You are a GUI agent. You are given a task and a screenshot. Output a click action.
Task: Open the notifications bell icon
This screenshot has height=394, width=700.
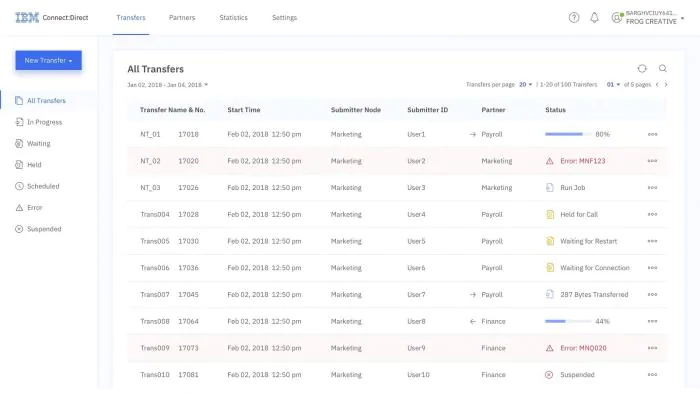pyautogui.click(x=594, y=18)
